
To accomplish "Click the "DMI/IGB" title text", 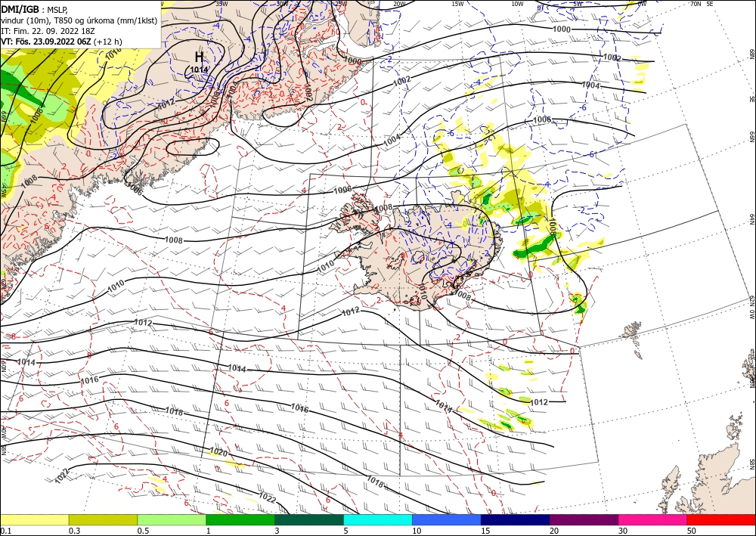I will 20,9.
